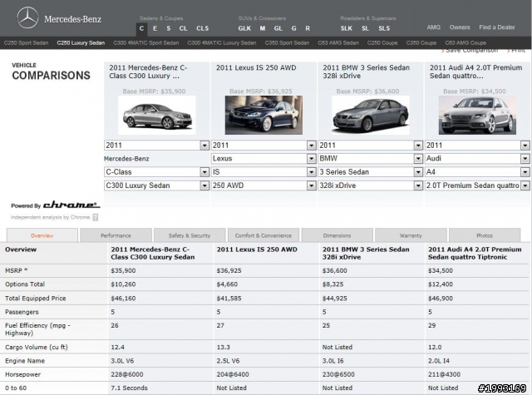Image resolution: width=532 pixels, height=395 pixels.
Task: Switch to the Performance tab
Action: [x=116, y=235]
